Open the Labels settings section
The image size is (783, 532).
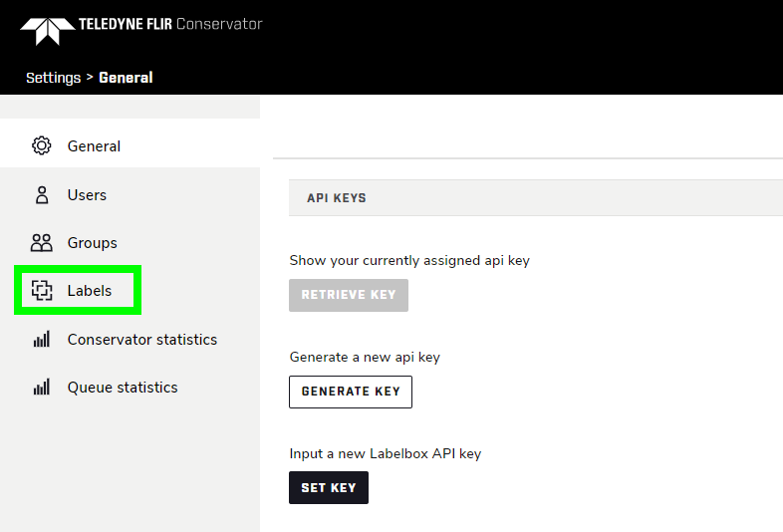tap(90, 291)
